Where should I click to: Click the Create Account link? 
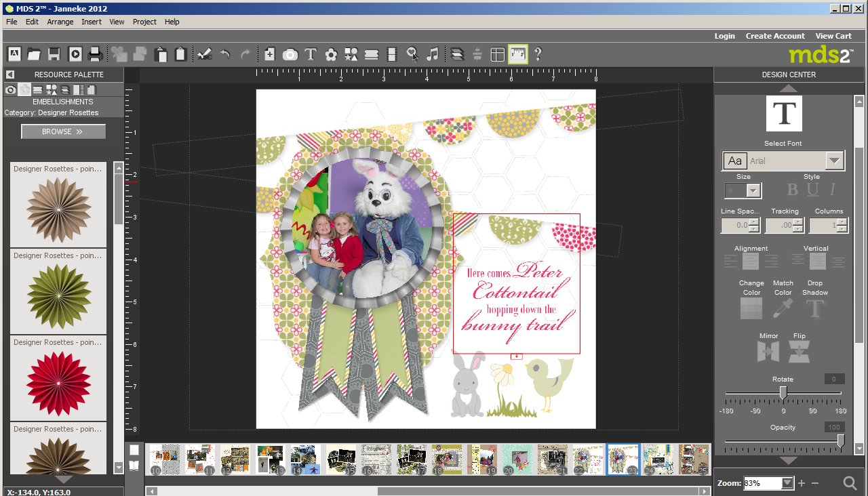[x=775, y=36]
